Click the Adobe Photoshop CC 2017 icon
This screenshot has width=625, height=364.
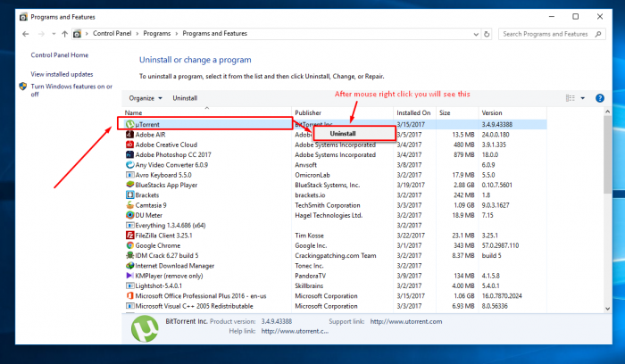(130, 154)
